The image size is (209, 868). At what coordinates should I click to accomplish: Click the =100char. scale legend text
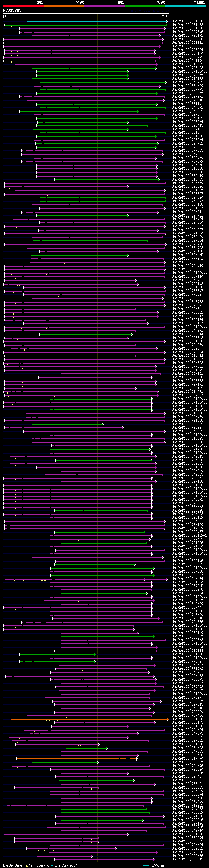[158, 865]
